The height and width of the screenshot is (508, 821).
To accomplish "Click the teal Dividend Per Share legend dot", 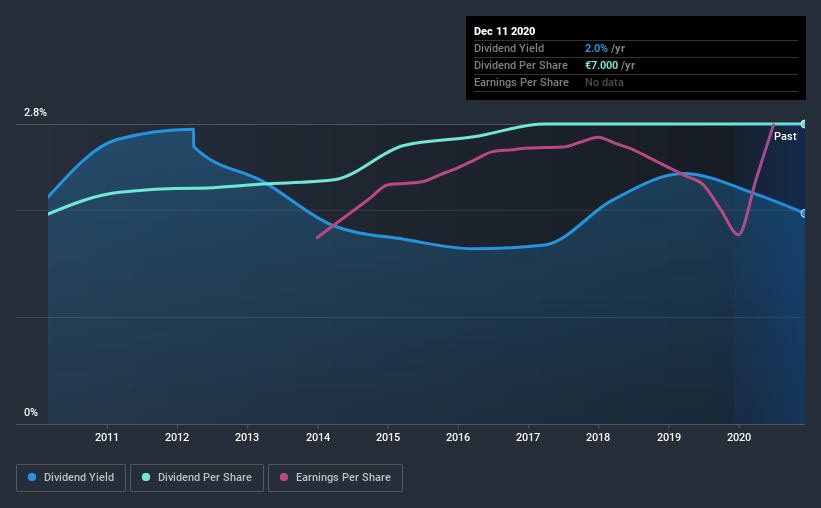I will click(x=146, y=477).
